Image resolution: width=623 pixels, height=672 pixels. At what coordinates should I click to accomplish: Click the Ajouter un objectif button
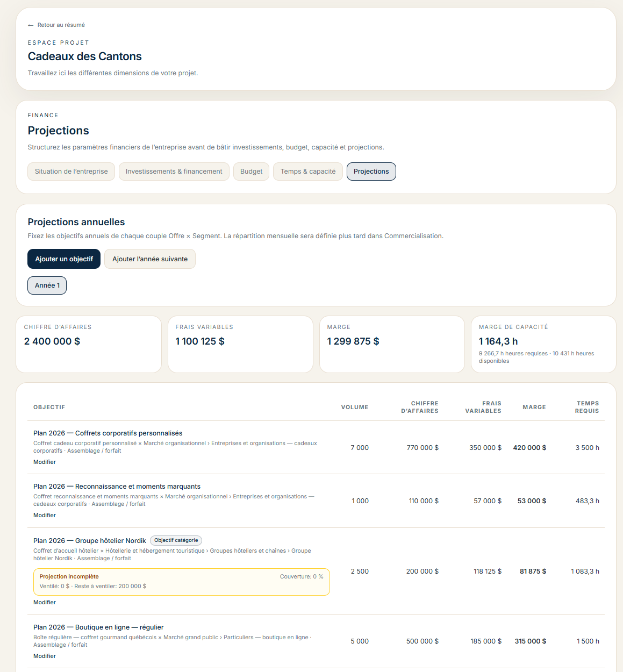64,259
